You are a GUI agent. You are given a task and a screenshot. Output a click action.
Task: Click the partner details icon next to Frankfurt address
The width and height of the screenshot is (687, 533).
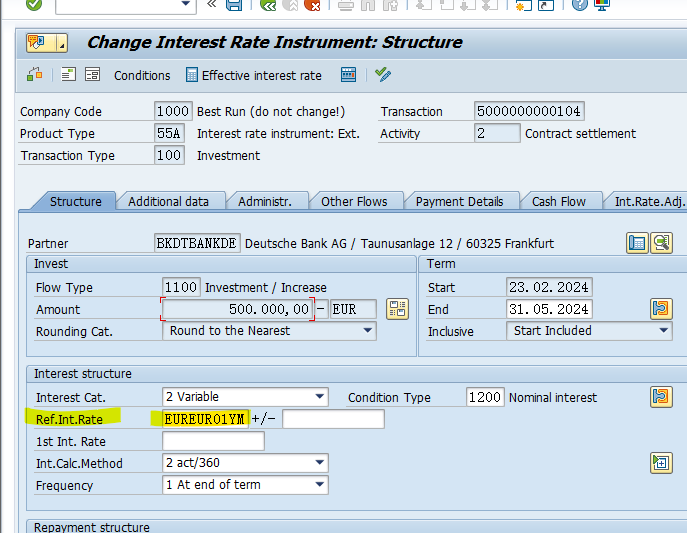pyautogui.click(x=637, y=243)
